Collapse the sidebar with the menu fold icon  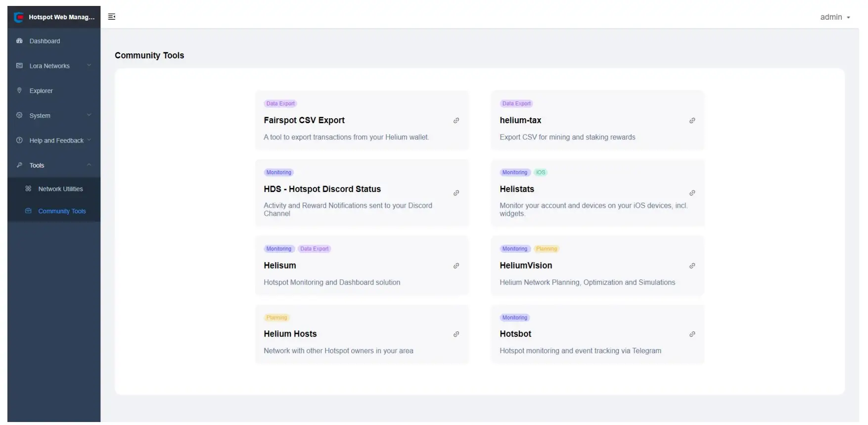tap(112, 17)
